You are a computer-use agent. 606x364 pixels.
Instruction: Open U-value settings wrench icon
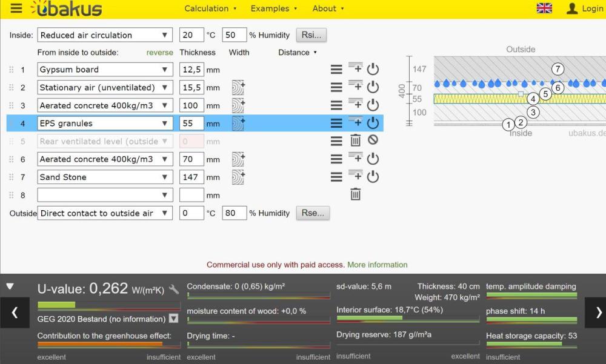click(x=174, y=289)
